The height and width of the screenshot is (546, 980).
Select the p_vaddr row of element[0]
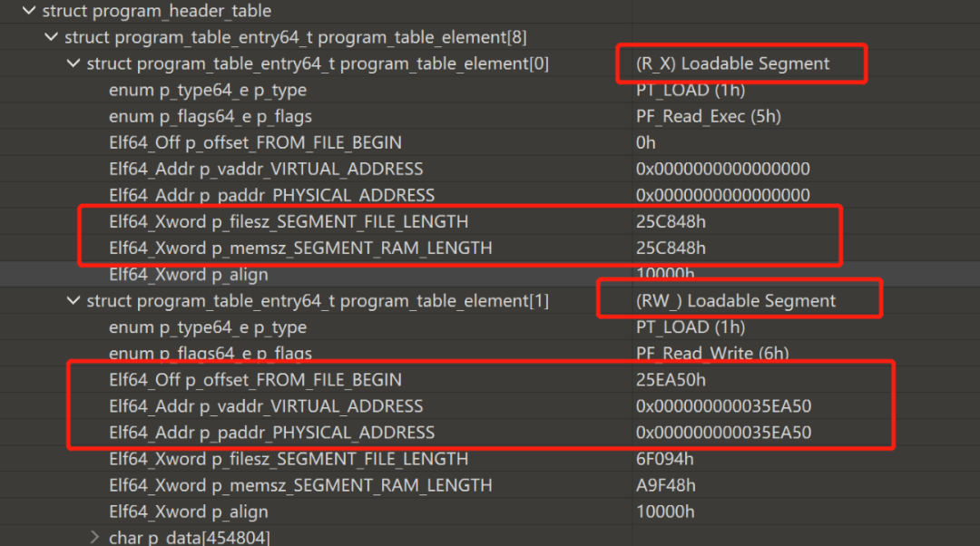point(266,169)
